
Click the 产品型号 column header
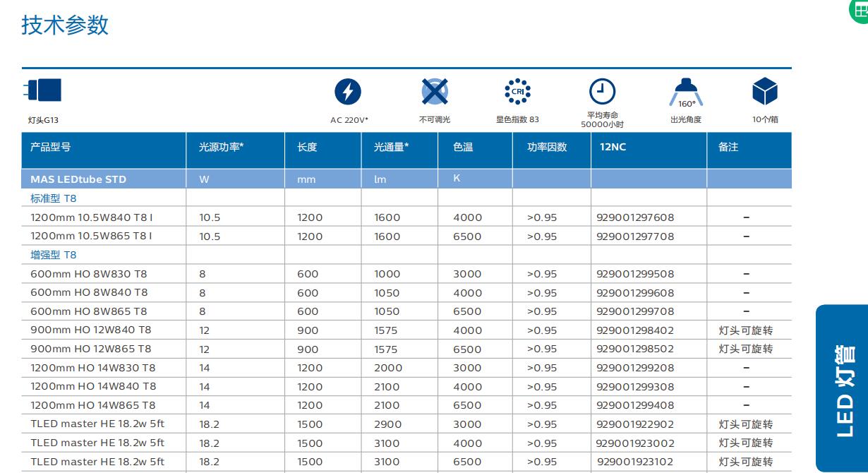coord(51,147)
